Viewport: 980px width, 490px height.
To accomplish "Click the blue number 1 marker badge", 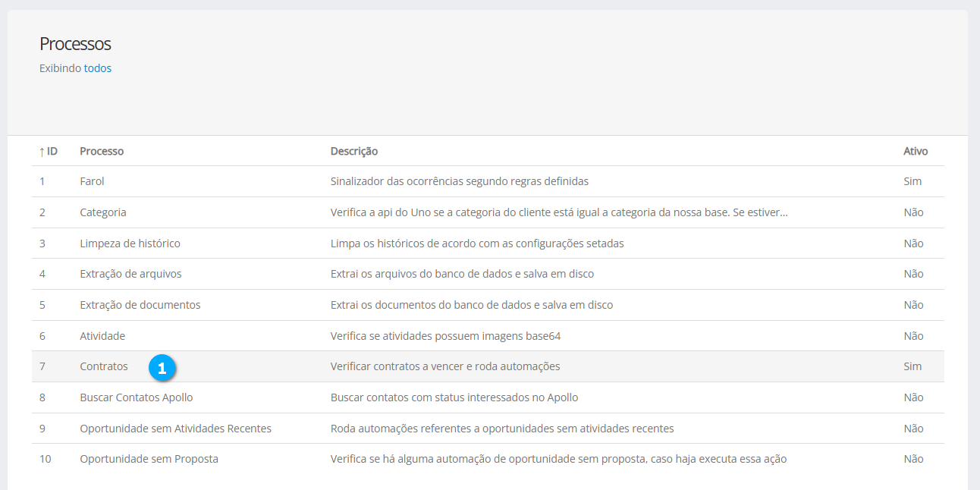I will point(162,368).
